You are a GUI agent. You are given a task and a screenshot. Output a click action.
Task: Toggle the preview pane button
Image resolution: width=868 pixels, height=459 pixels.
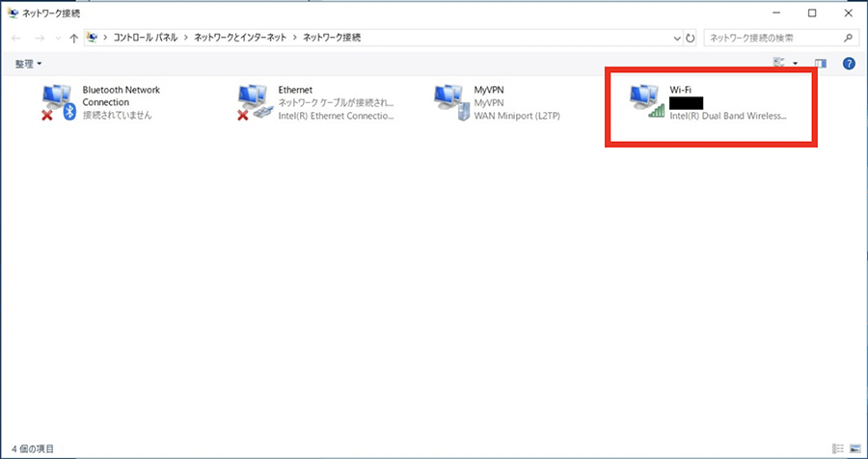(x=821, y=64)
